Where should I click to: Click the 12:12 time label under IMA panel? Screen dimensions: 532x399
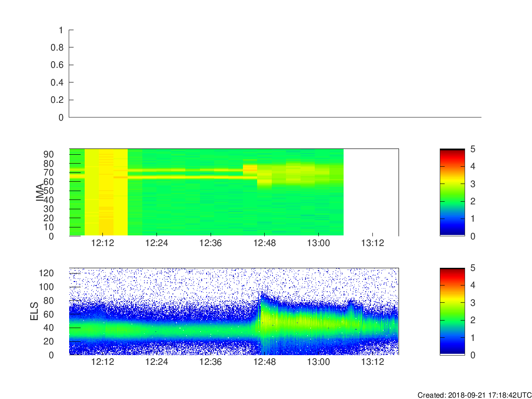tap(102, 243)
